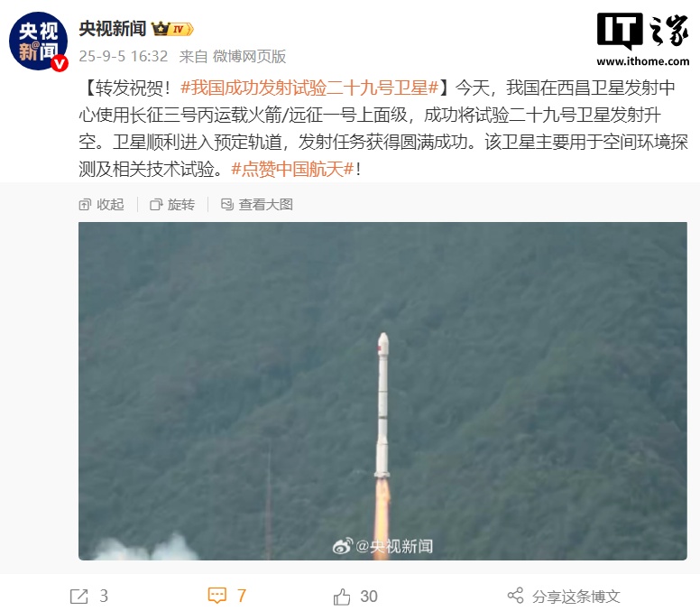Screen dimensions: 700x611
Task: Open hashtag #我国成功发射试验二十九号卫星#
Action: tap(309, 88)
